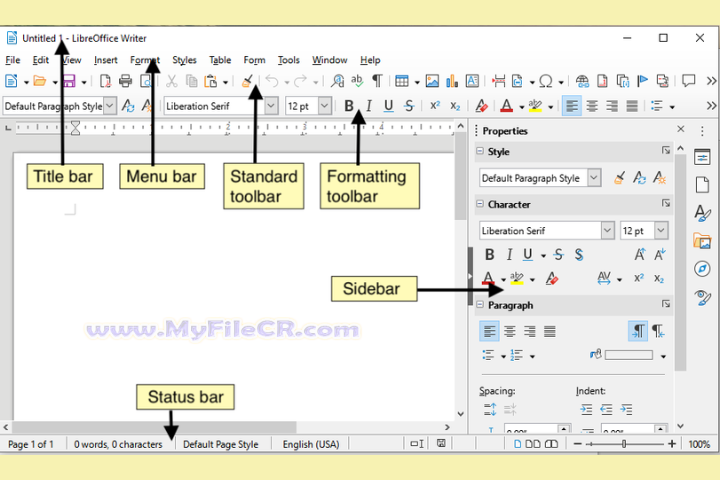Toggle Left-to-Right direction in sidebar Paragraph panel
This screenshot has width=720, height=480.
click(638, 331)
